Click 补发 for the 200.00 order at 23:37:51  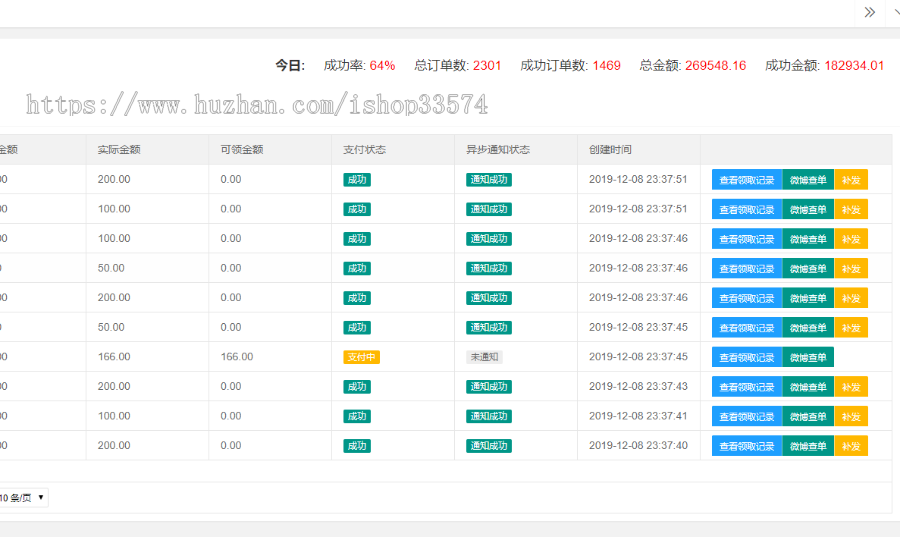851,180
